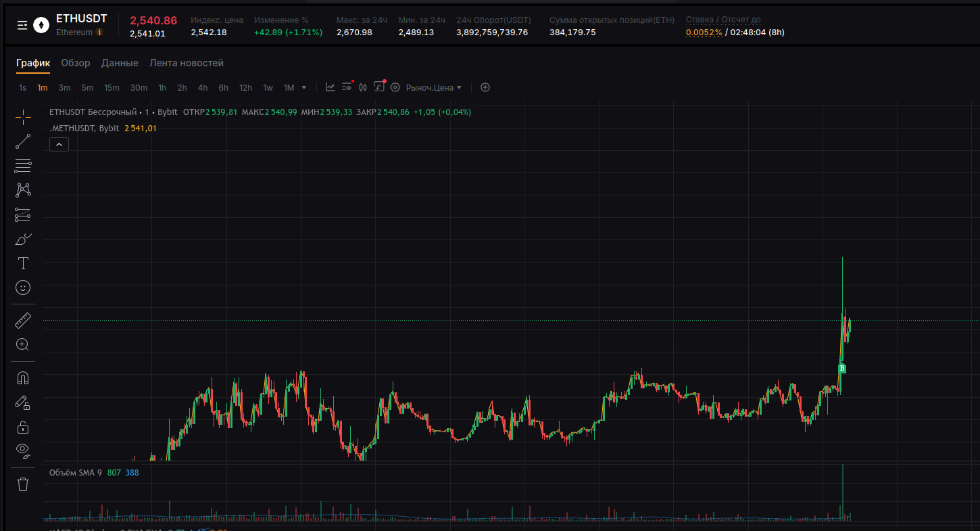Open the Рыноч.Цена price type dropdown
Screen dimensions: 980x531
tap(434, 87)
